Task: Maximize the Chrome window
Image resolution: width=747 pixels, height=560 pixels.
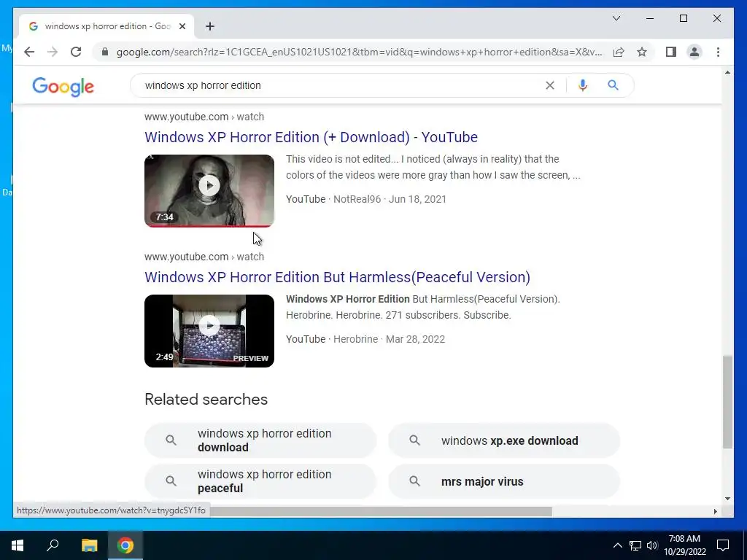Action: (683, 18)
